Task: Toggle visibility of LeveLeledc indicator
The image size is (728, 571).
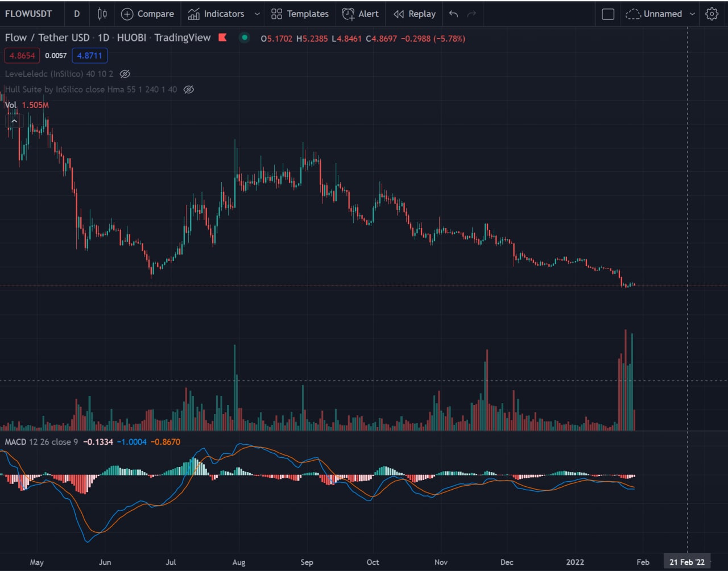Action: [125, 74]
